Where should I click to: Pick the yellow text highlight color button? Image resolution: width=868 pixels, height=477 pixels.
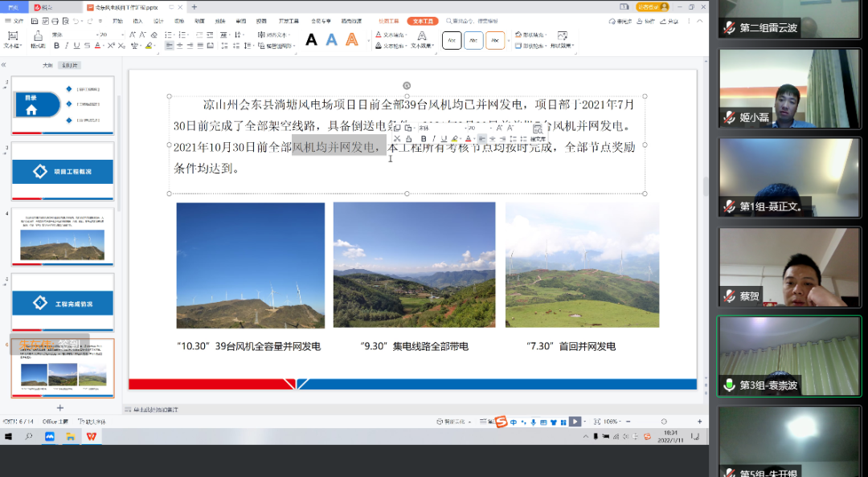coord(149,46)
